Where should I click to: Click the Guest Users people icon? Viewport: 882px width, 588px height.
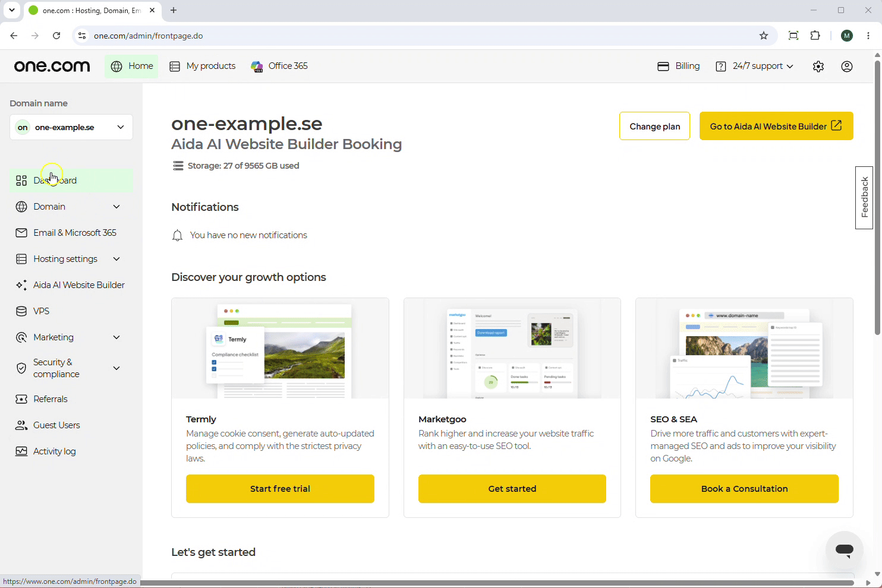pyautogui.click(x=21, y=425)
